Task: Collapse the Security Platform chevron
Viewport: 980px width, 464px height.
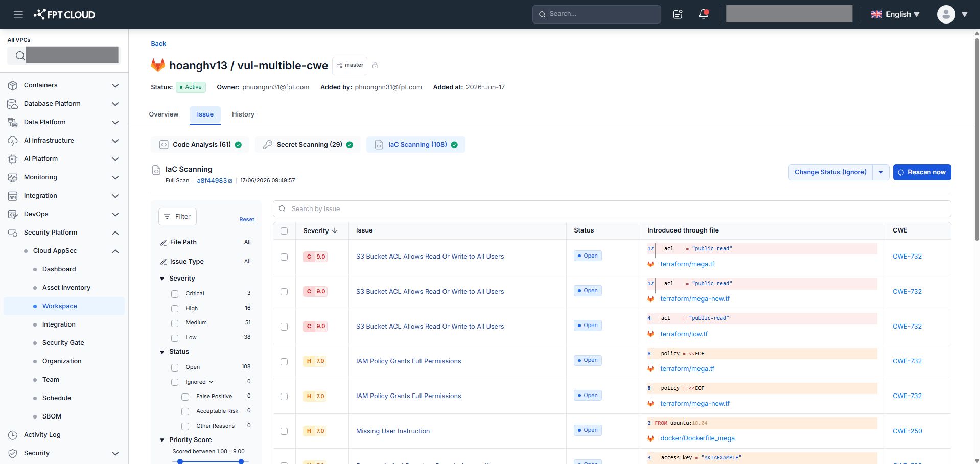Action: pyautogui.click(x=115, y=233)
